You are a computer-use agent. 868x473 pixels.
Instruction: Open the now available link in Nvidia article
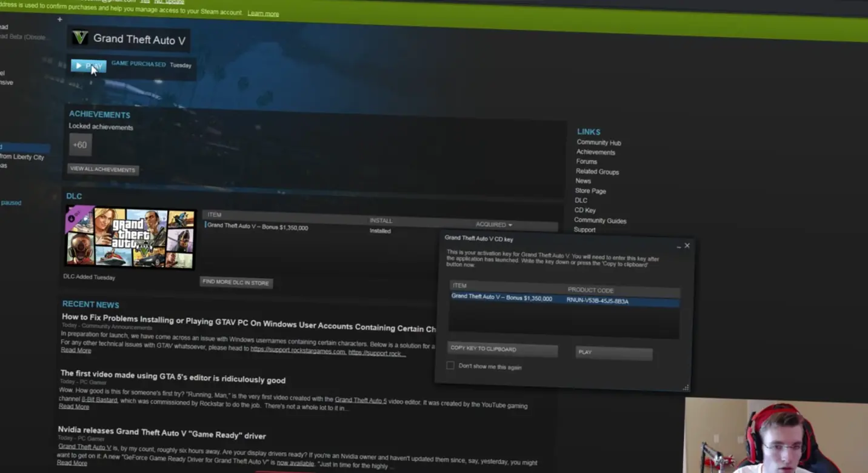coord(296,463)
